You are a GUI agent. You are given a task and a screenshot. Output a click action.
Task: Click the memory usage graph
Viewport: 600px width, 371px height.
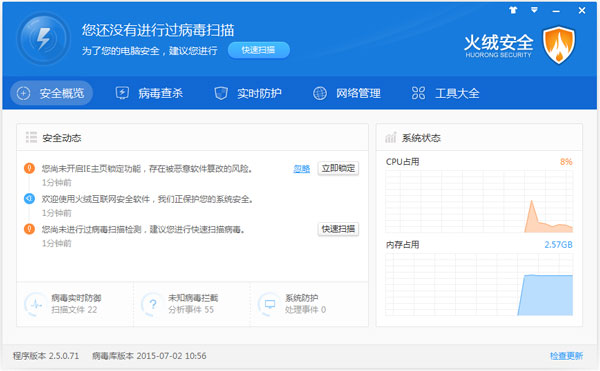coord(479,285)
